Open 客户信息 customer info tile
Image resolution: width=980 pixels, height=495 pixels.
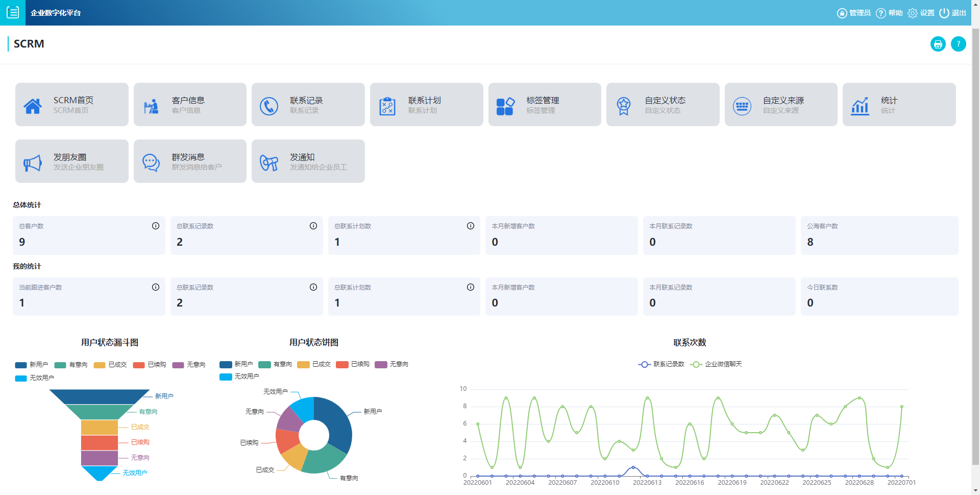click(190, 105)
